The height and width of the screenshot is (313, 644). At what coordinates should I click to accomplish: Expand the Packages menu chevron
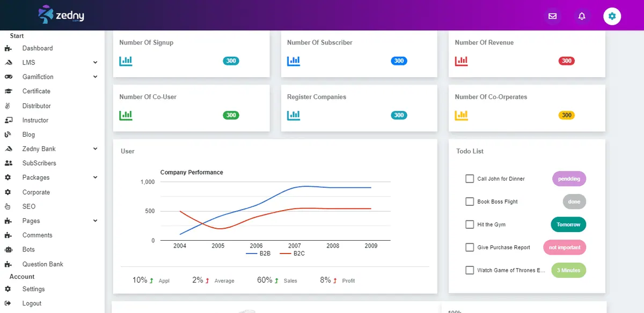click(95, 177)
